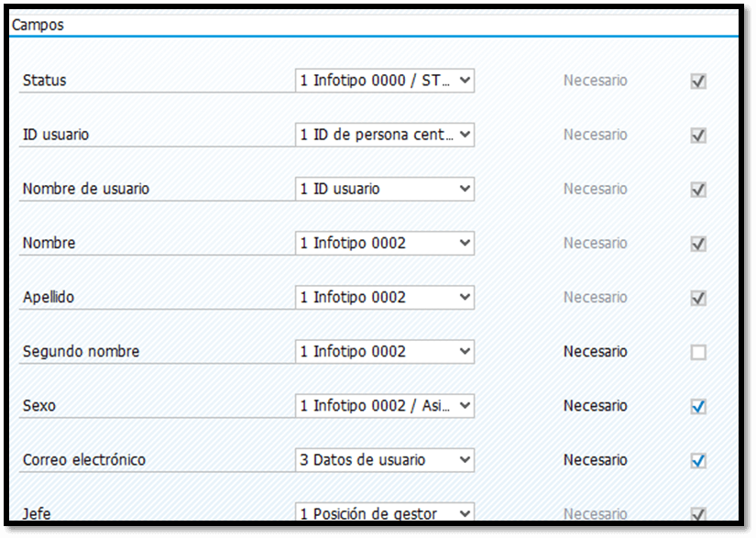Expand the ID usuario dropdown arrow
This screenshot has height=538, width=756.
(x=465, y=135)
